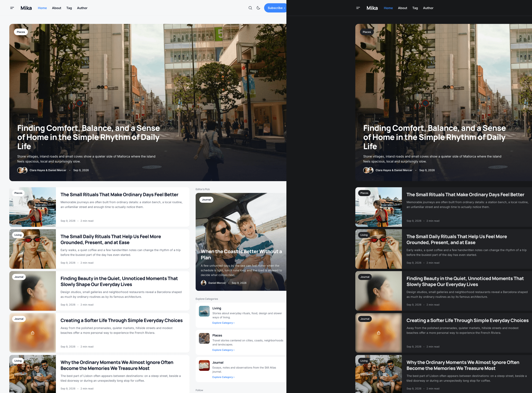Click light-theme sailboat thumbnail of Small Rituals card
The width and height of the screenshot is (532, 393).
pyautogui.click(x=33, y=207)
